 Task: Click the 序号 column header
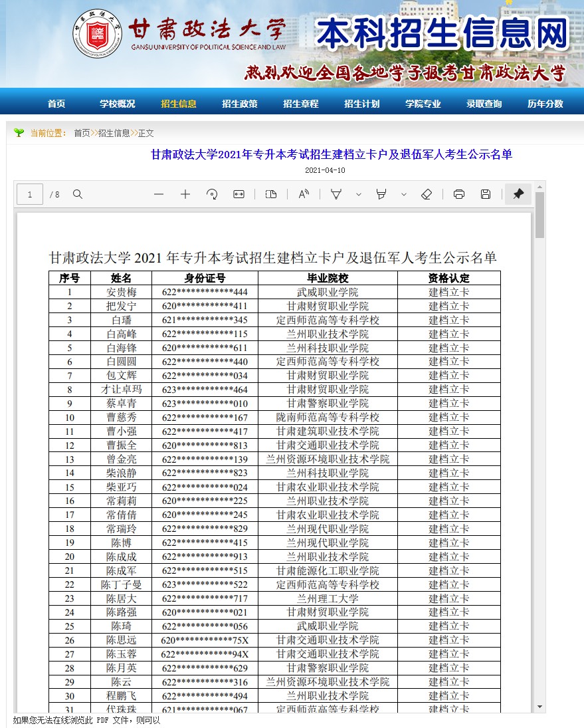(x=70, y=278)
